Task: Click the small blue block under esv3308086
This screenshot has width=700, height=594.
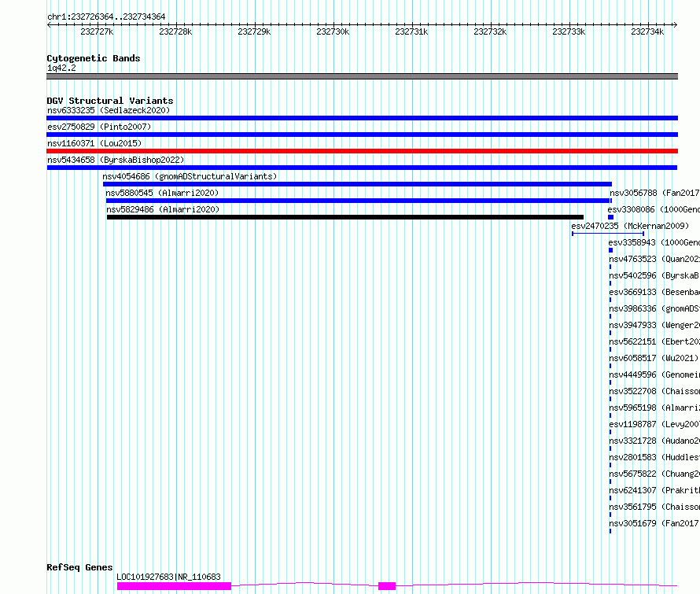Action: [x=610, y=217]
